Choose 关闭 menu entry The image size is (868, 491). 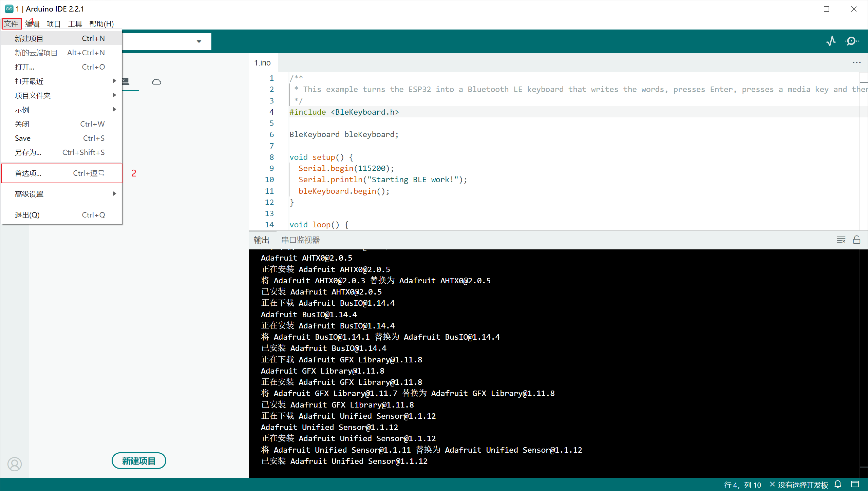61,124
